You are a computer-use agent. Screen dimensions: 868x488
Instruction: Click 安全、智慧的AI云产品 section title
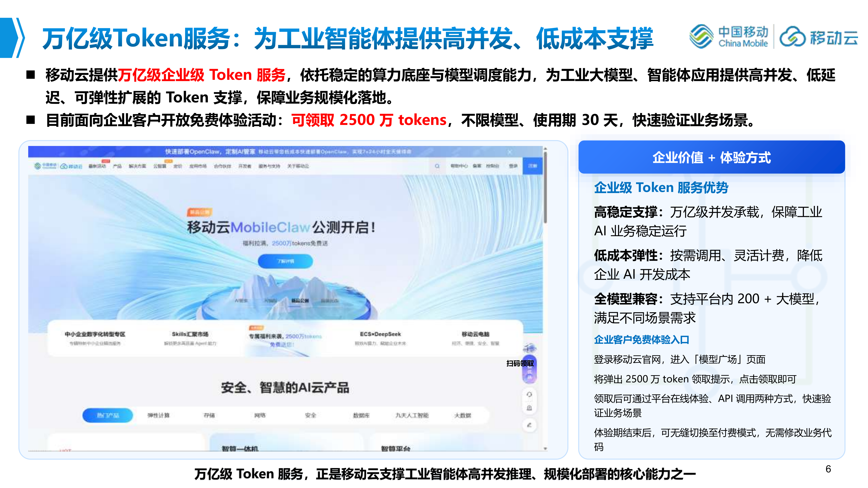[285, 388]
